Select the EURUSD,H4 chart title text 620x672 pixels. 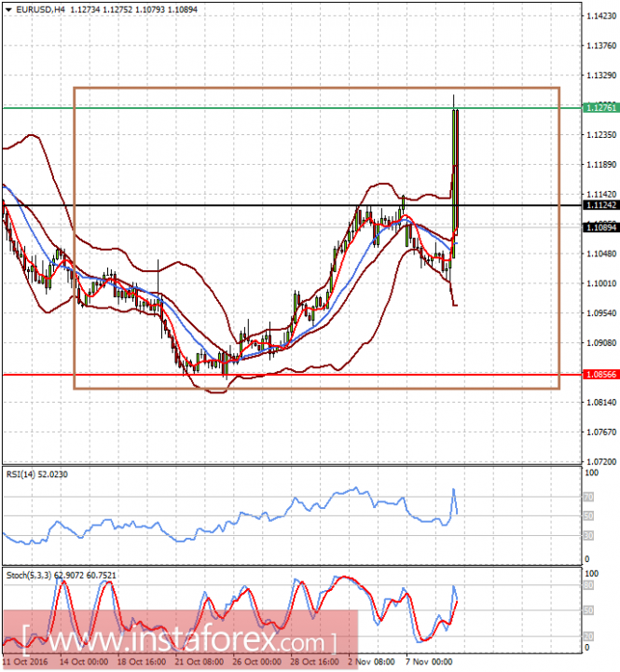[40, 9]
